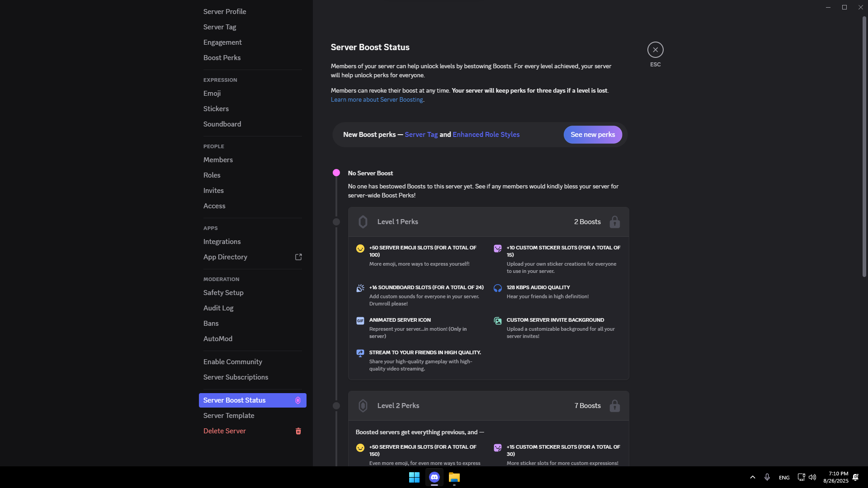Click the sticker icon for 30 sticker slots
Viewport: 868px width, 488px height.
pos(498,448)
